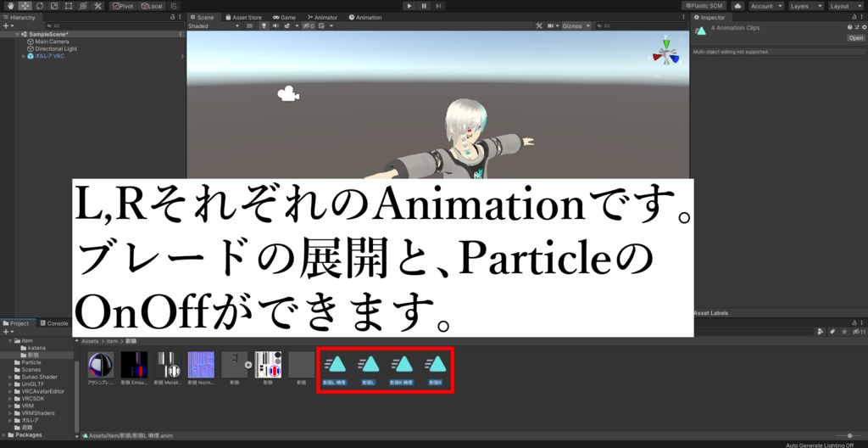Select Particle folder in Project tree
Image resolution: width=868 pixels, height=448 pixels.
pos(27,362)
